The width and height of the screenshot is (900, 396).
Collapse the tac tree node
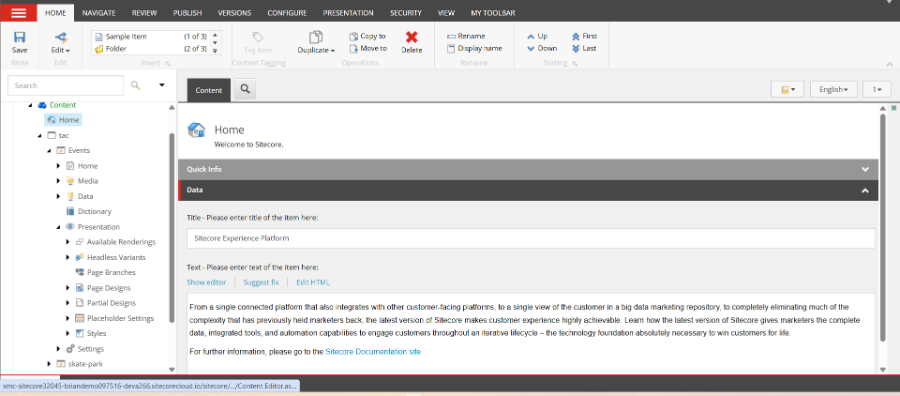(40, 135)
